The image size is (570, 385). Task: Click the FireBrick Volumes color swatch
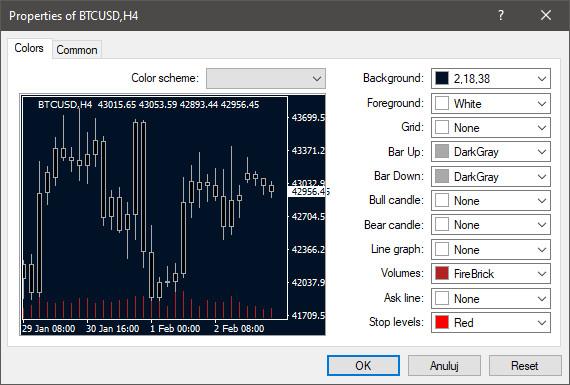coord(442,273)
